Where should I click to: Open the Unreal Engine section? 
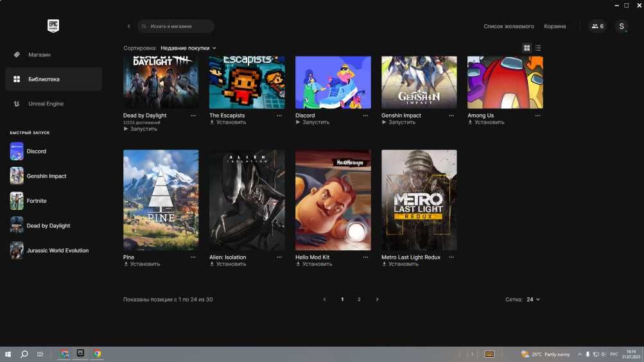[x=53, y=104]
